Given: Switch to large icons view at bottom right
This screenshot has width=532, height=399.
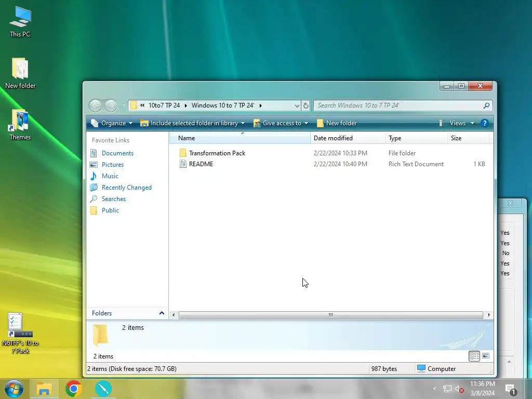Looking at the screenshot, I should (x=486, y=356).
